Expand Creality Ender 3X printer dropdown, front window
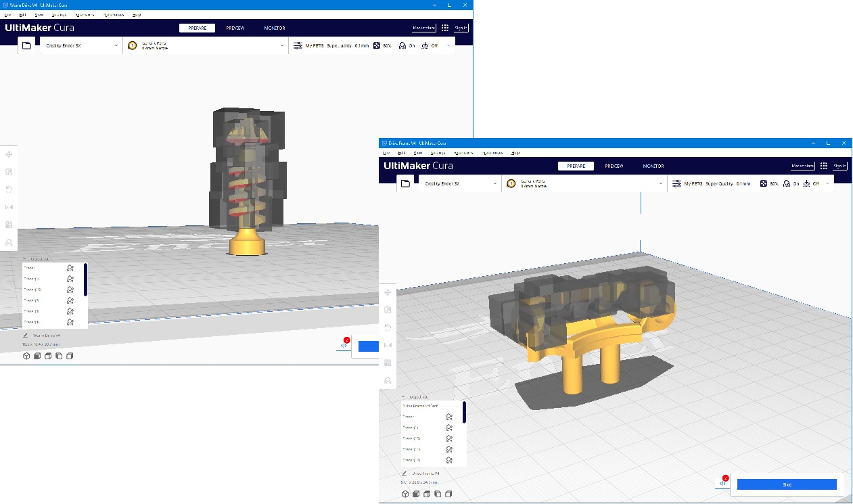The width and height of the screenshot is (853, 504). pos(459,183)
